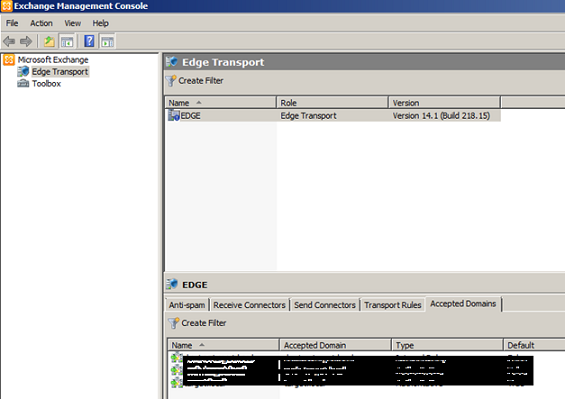This screenshot has height=399, width=565.
Task: Click the Version 14.1 (Build 218.15) cell
Action: pyautogui.click(x=441, y=116)
